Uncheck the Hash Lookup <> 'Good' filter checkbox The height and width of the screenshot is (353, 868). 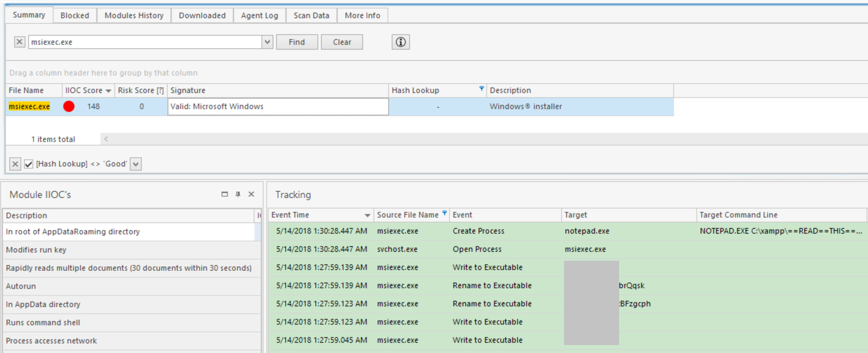tap(28, 164)
